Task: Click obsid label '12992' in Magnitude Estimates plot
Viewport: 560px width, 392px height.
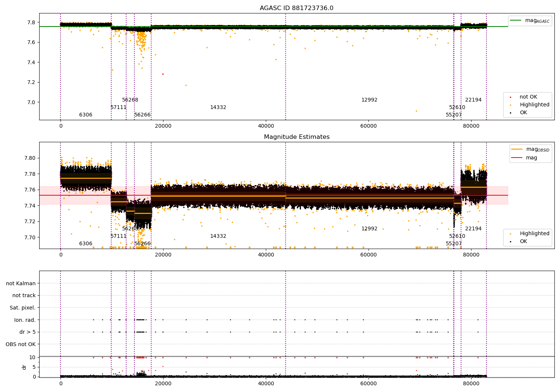Action: point(369,229)
